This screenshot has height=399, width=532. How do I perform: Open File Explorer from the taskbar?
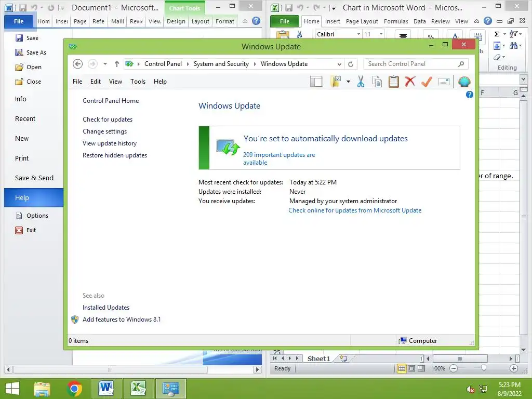pyautogui.click(x=42, y=389)
